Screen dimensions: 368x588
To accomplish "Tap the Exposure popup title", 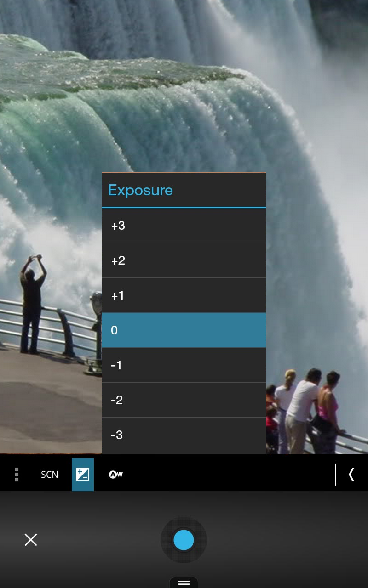I will coord(140,190).
